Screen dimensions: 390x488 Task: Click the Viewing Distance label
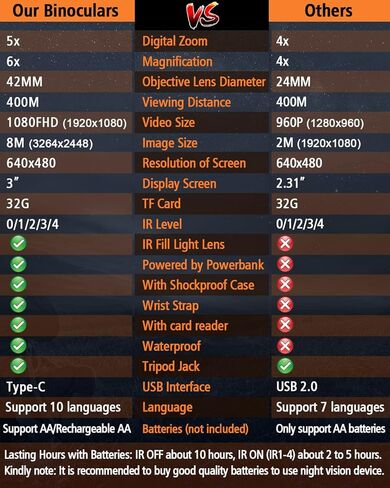pyautogui.click(x=186, y=103)
